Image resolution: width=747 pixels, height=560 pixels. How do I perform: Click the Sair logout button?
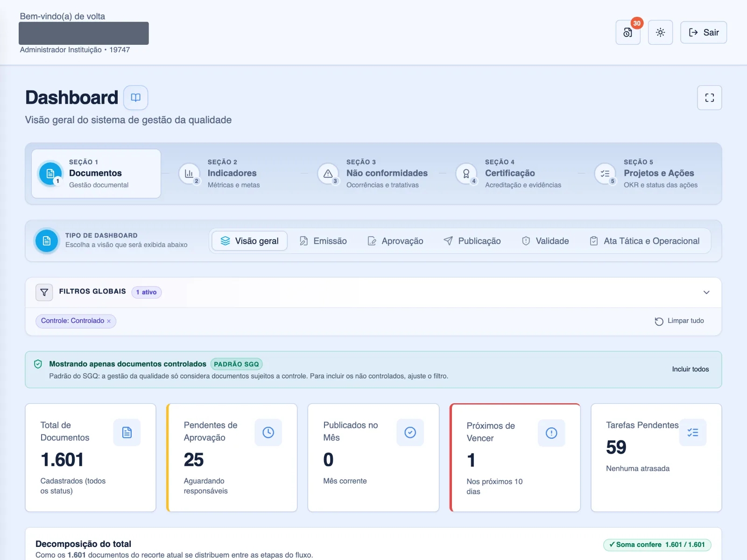(x=704, y=32)
